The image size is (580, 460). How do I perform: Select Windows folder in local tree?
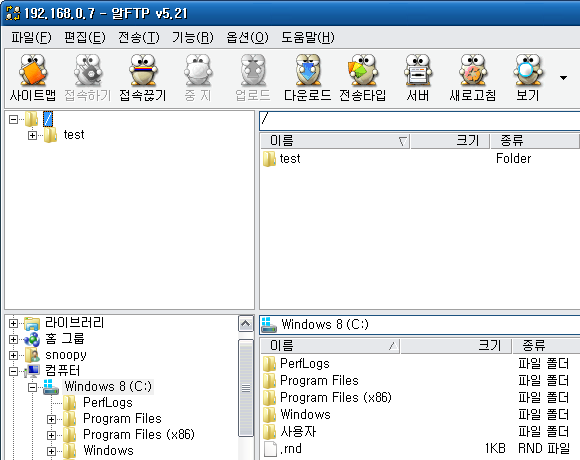(x=108, y=450)
